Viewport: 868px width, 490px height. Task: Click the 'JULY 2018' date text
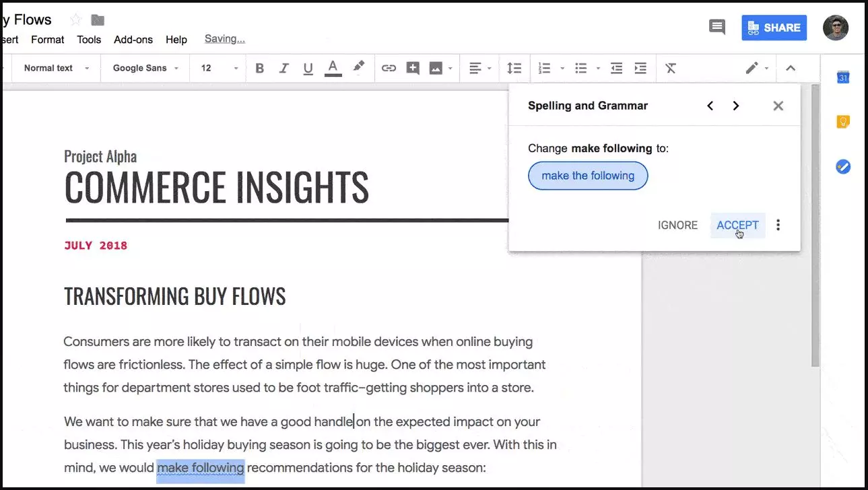[96, 246]
